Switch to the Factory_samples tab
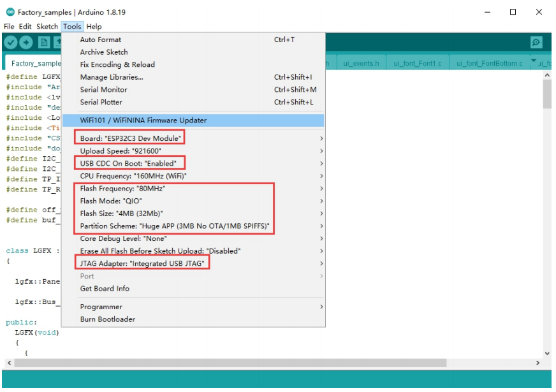Image resolution: width=556 pixels, height=392 pixels. [33, 63]
